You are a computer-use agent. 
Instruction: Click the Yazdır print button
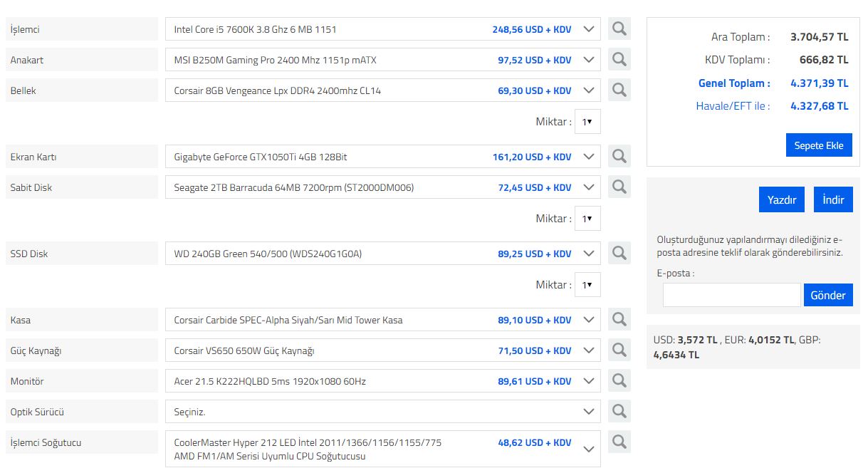[x=782, y=199]
